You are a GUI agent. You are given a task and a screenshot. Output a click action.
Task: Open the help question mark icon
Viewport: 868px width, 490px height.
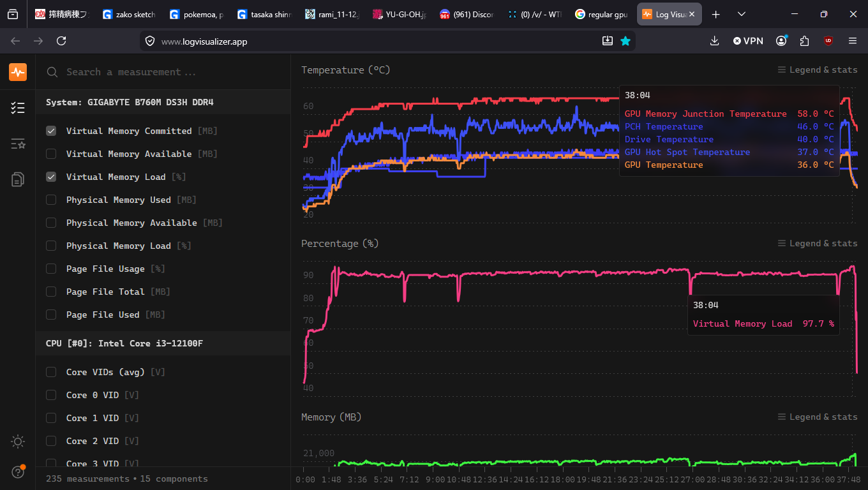(18, 472)
